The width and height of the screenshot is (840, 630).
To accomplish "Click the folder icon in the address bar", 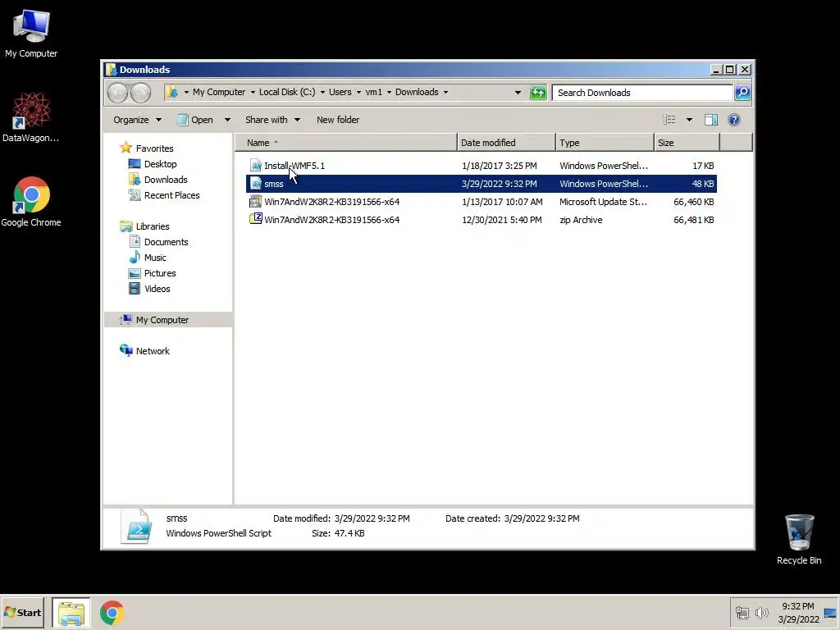I will tap(172, 92).
